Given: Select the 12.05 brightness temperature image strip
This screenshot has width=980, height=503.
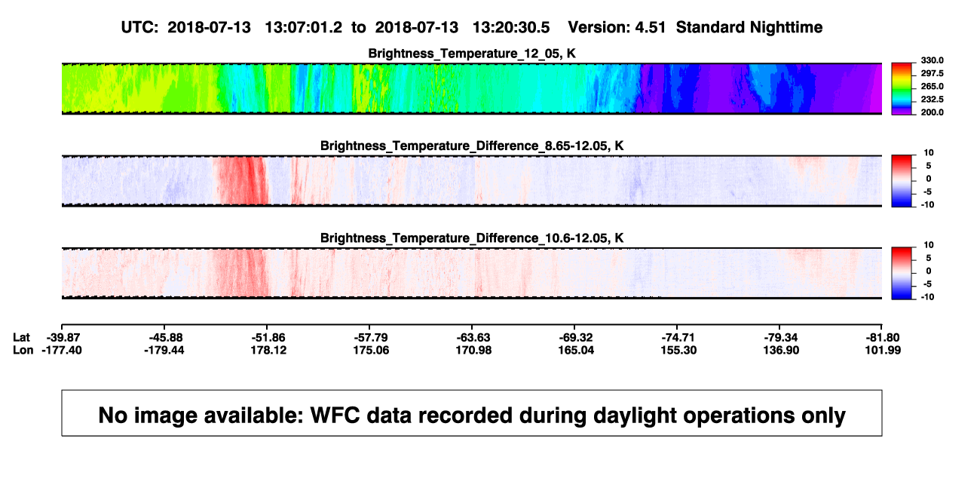Looking at the screenshot, I should [472, 88].
